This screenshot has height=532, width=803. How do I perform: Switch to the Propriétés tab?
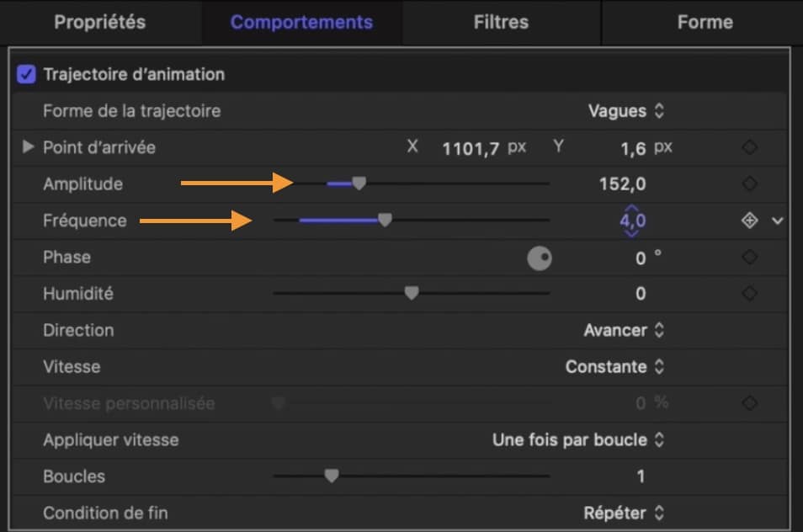pyautogui.click(x=100, y=22)
